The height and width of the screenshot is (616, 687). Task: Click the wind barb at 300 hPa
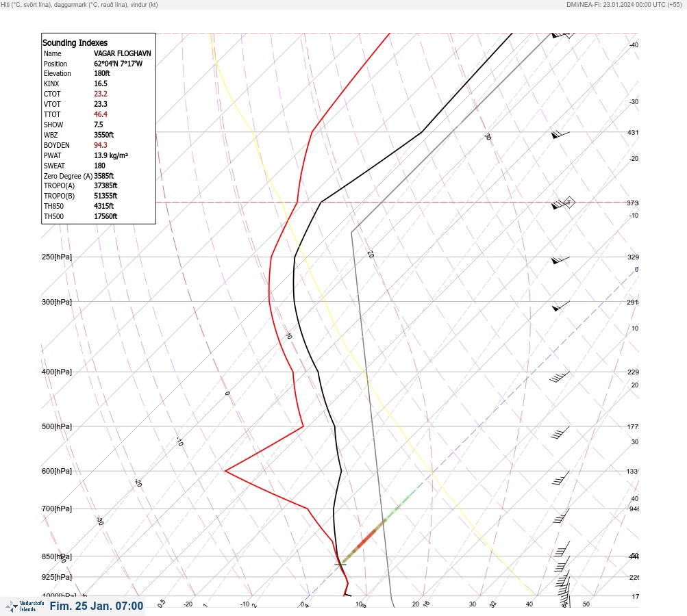click(x=561, y=306)
